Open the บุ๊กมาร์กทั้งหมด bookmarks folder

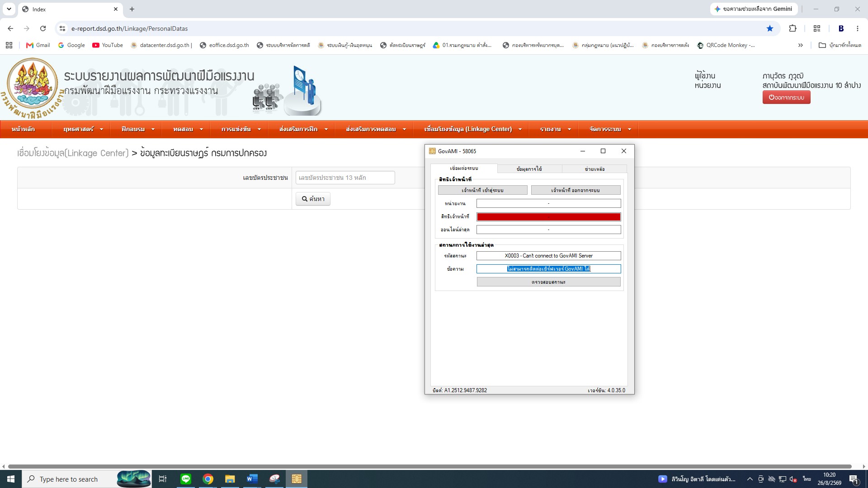click(840, 45)
